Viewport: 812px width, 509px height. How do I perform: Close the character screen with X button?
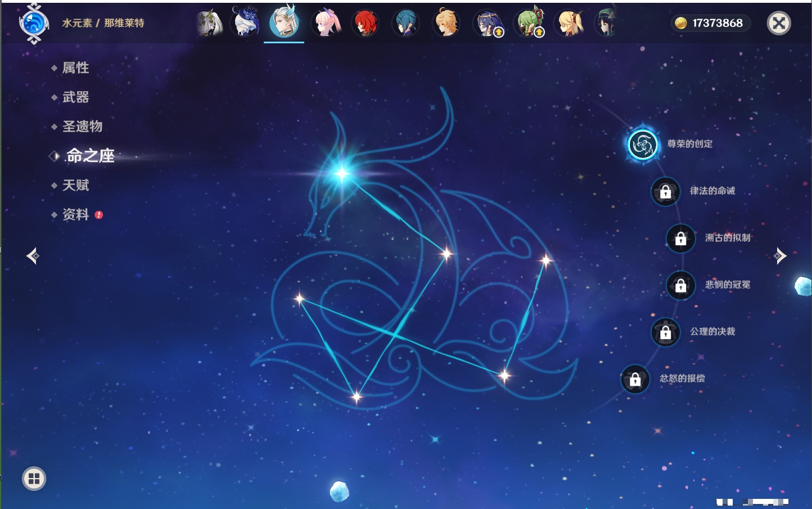coord(779,23)
